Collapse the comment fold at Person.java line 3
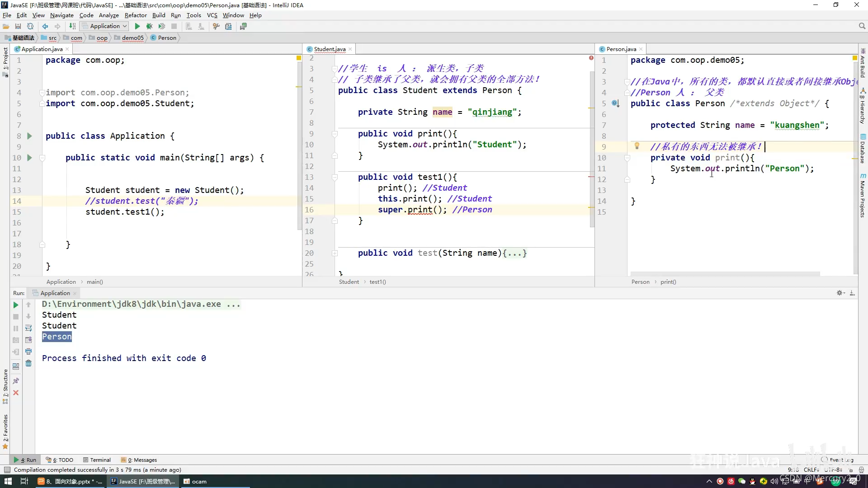The height and width of the screenshot is (488, 868). click(627, 82)
